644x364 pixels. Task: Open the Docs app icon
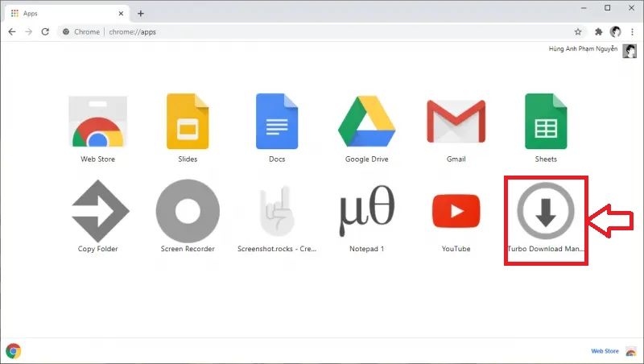point(277,122)
